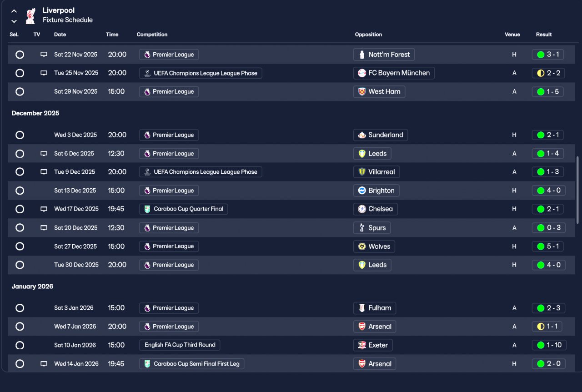Click the TV icon for Sat 22 Nov 2025
Viewport: 582px width, 392px height.
point(44,55)
